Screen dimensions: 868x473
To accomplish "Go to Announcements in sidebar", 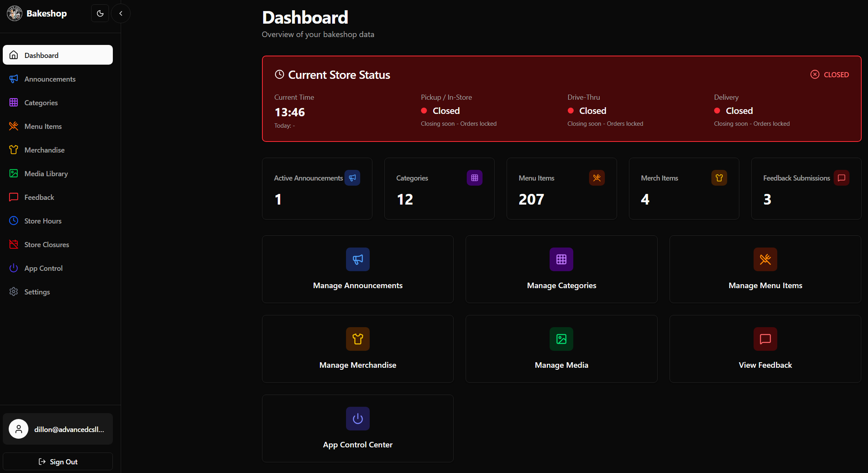I will pos(58,79).
